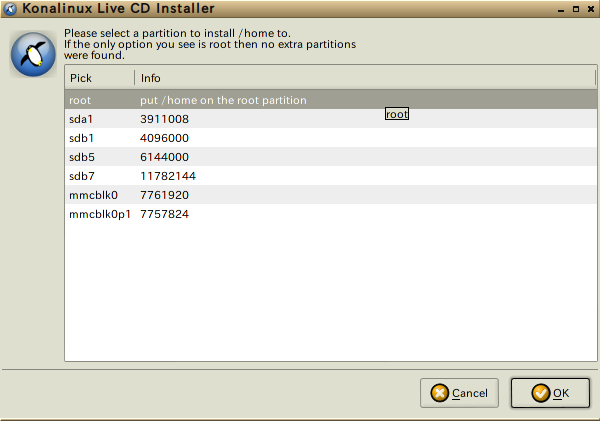600x421 pixels.
Task: Click size value 7761920
Action: (165, 195)
